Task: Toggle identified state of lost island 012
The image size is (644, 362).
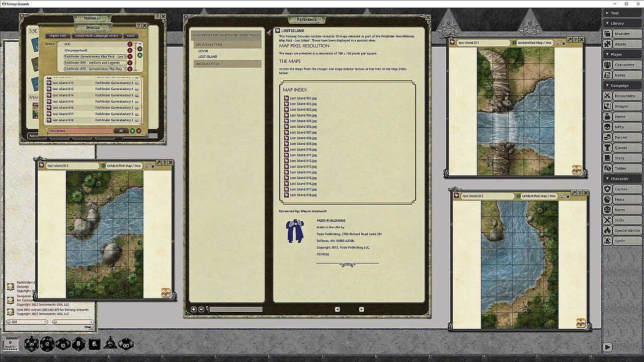Action: coord(518,196)
